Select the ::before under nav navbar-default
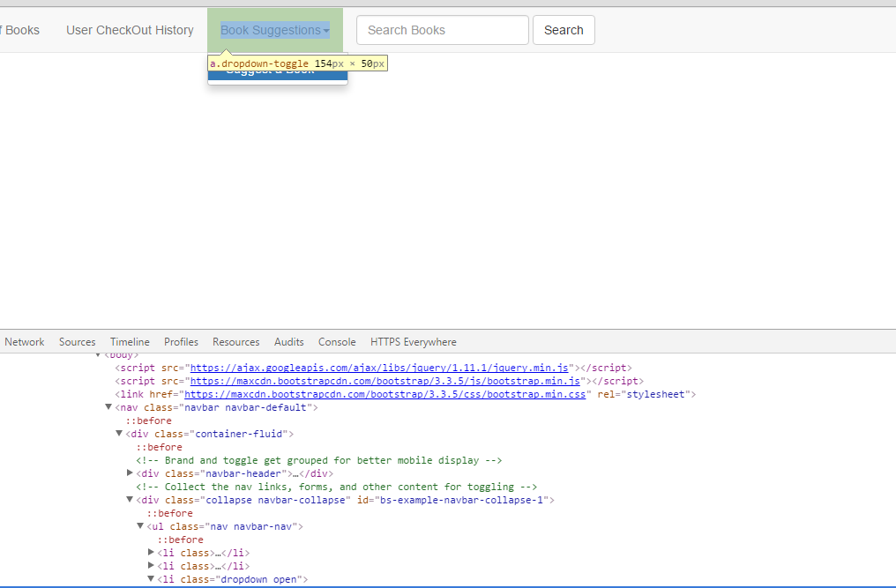Screen dimensions: 896x588 (148, 421)
